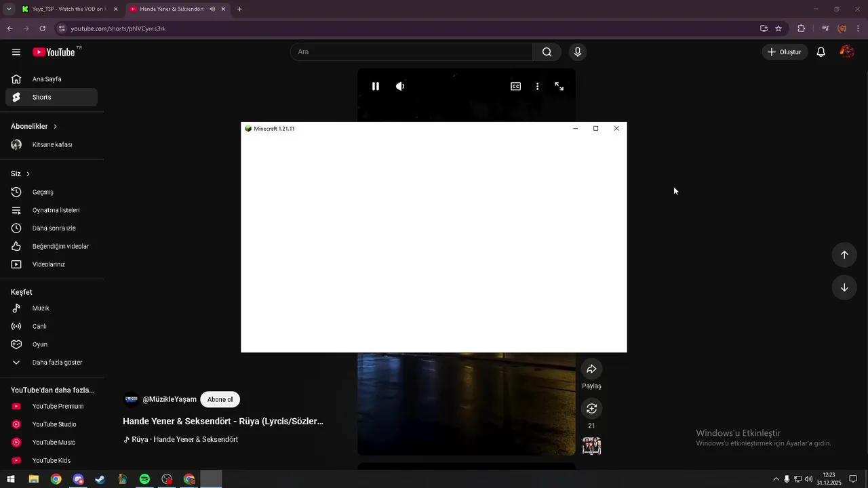Open the @MüzikleYaşam channel
This screenshot has height=488, width=868.
[x=170, y=399]
